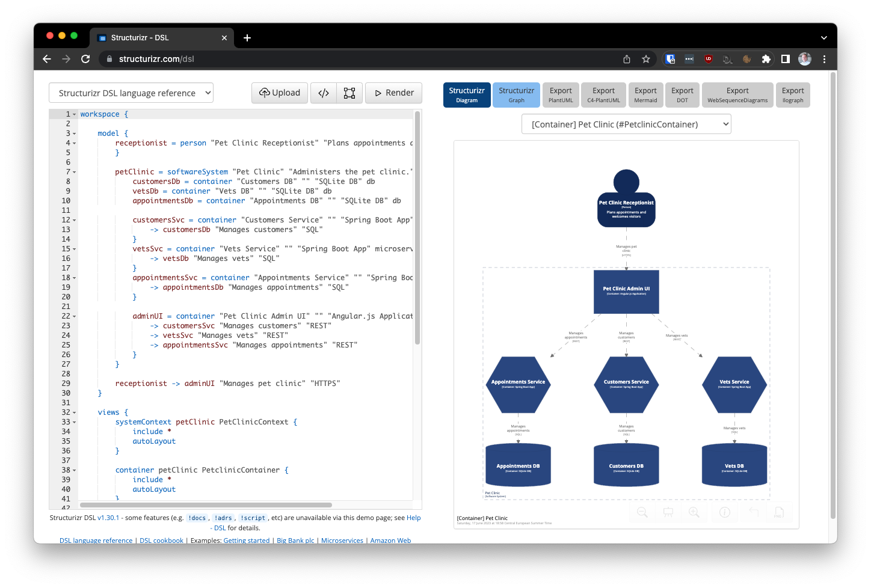This screenshot has height=588, width=871.
Task: Open the Container Pet Clinic view dropdown
Action: 626,124
